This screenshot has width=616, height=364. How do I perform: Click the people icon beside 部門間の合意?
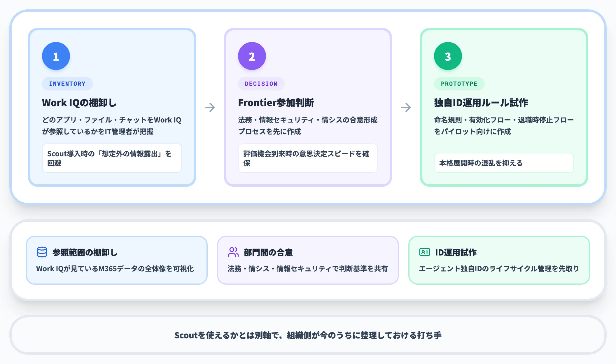(x=233, y=252)
